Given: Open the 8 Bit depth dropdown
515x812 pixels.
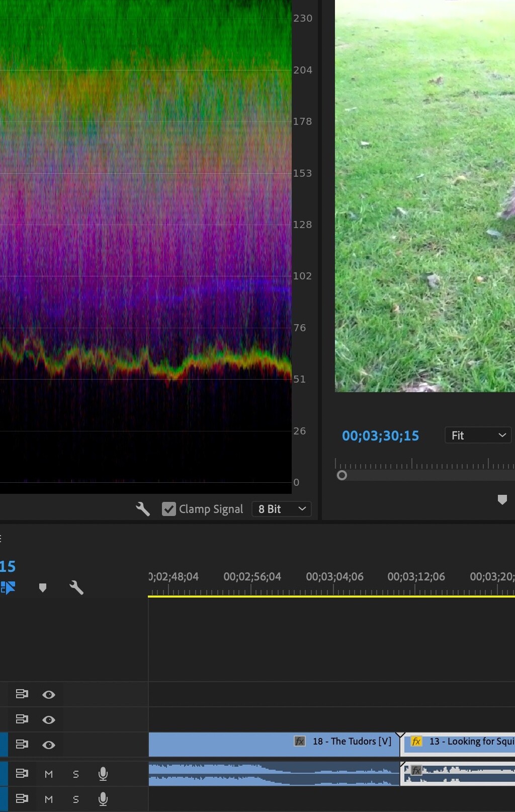Looking at the screenshot, I should coord(282,509).
